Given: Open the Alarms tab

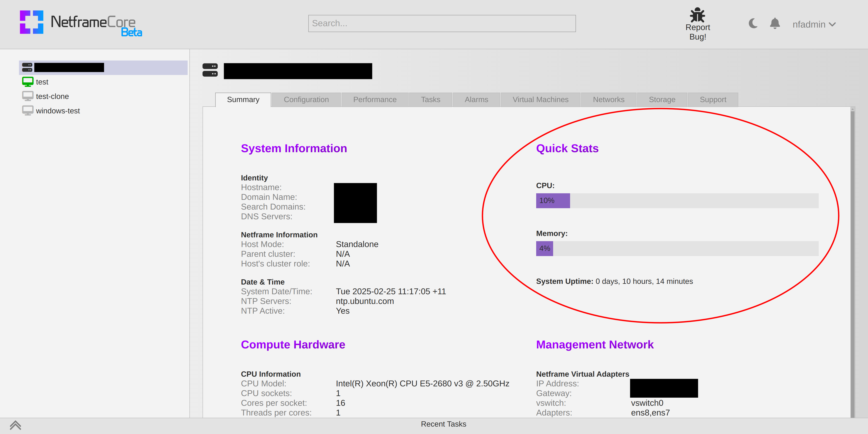Looking at the screenshot, I should click(476, 100).
